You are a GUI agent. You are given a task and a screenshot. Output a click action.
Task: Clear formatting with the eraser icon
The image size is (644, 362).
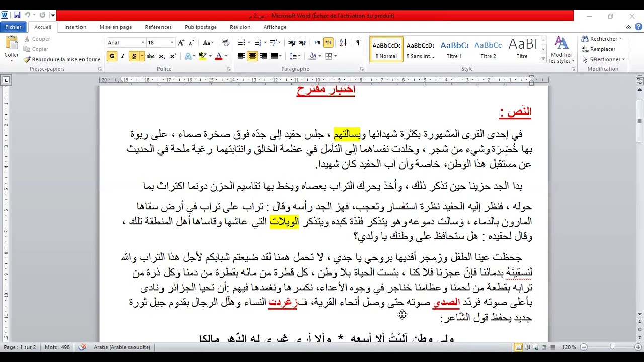click(225, 43)
